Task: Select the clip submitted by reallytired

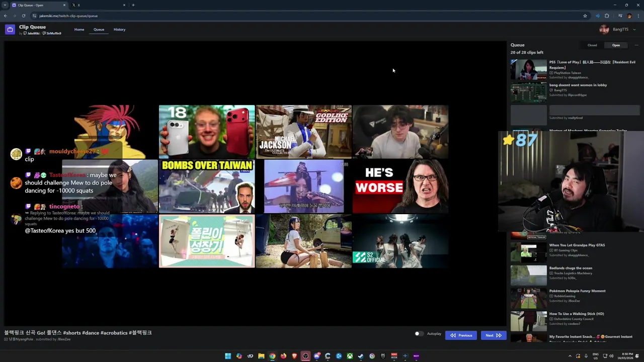Action: [575, 115]
